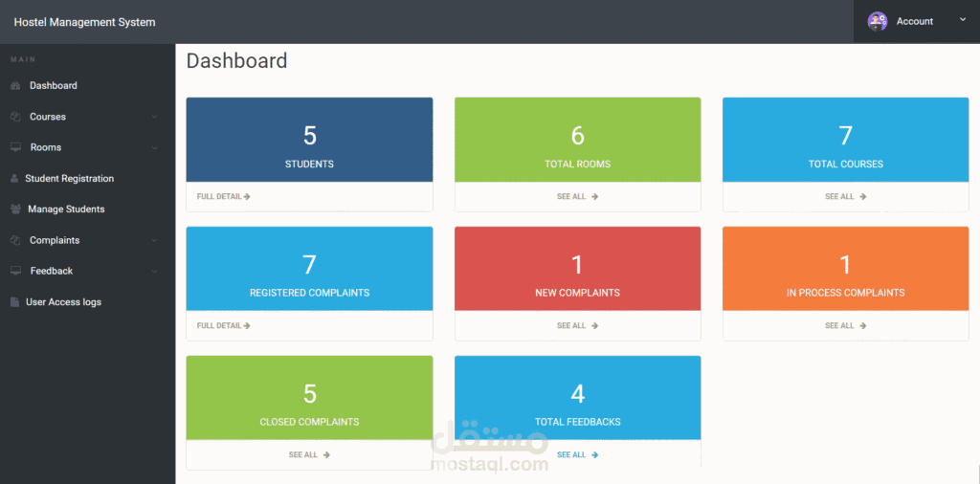The height and width of the screenshot is (484, 980).
Task: Expand the Complaints menu chevron
Action: 154,240
